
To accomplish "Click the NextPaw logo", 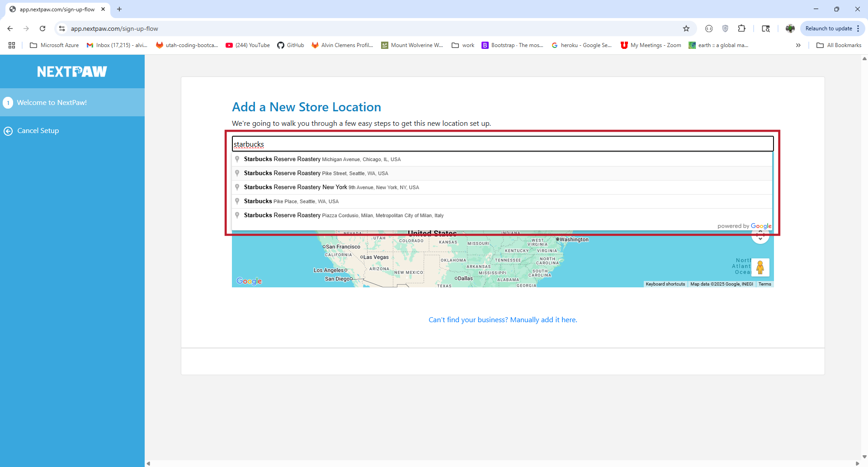I will pos(72,71).
